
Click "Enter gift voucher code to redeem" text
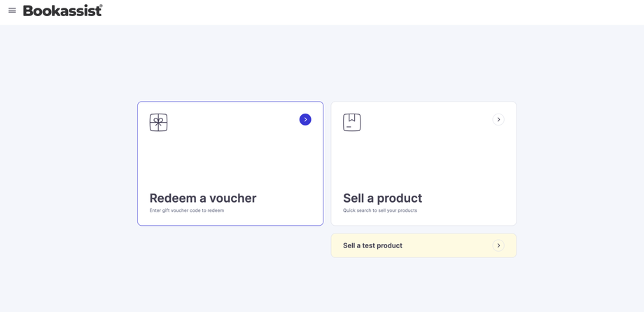tap(187, 210)
